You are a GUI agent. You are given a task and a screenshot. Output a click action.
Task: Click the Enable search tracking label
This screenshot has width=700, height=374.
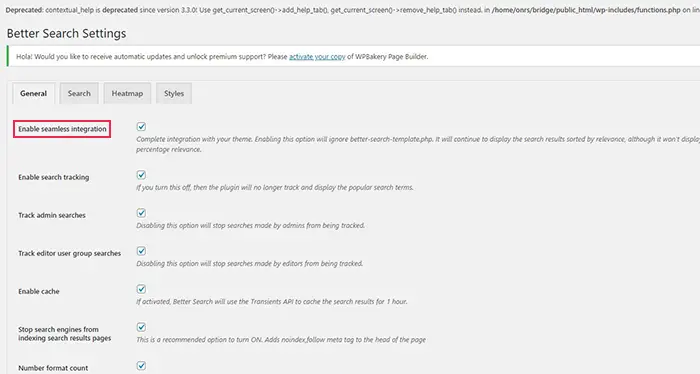click(54, 177)
